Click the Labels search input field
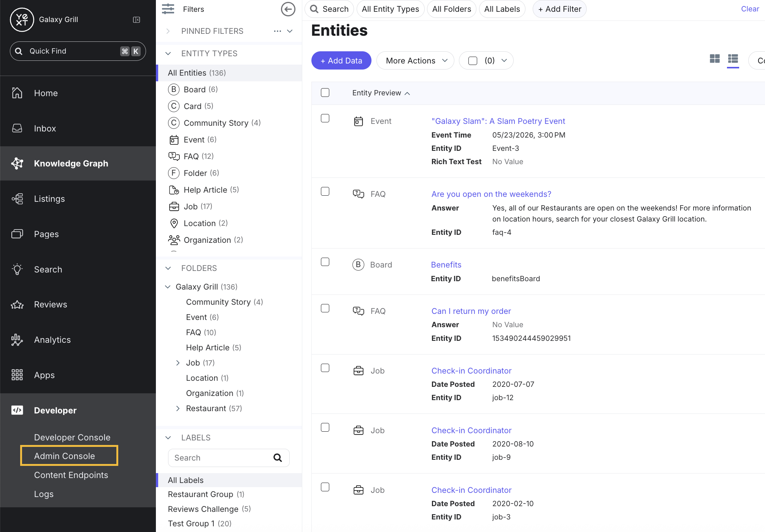Screen dimensions: 765x532 pyautogui.click(x=229, y=458)
